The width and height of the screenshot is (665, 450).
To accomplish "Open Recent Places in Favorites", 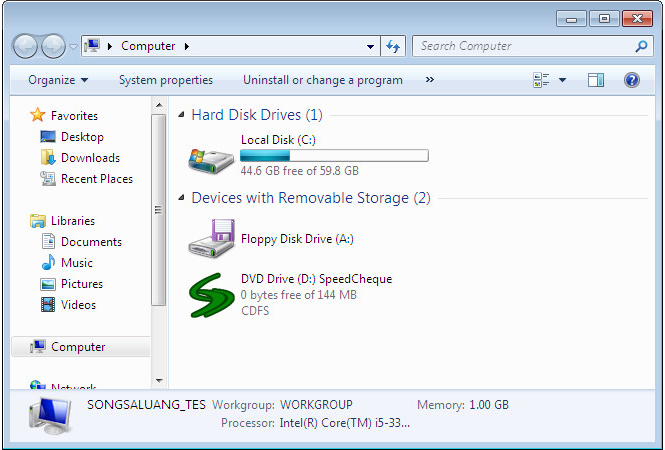I will click(97, 179).
